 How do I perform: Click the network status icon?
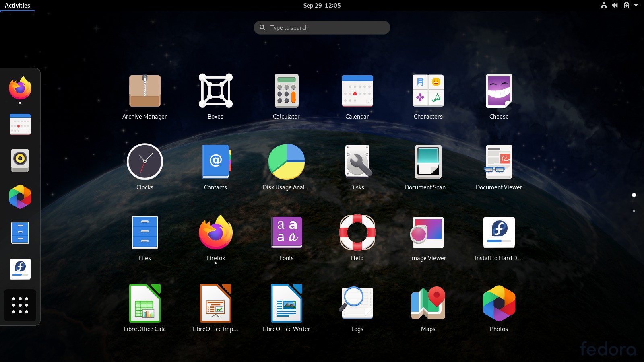pos(604,6)
